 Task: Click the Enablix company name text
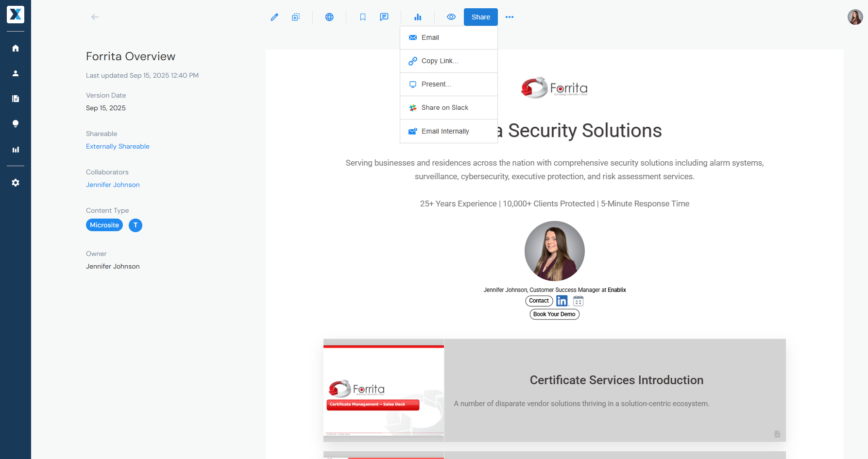click(617, 290)
